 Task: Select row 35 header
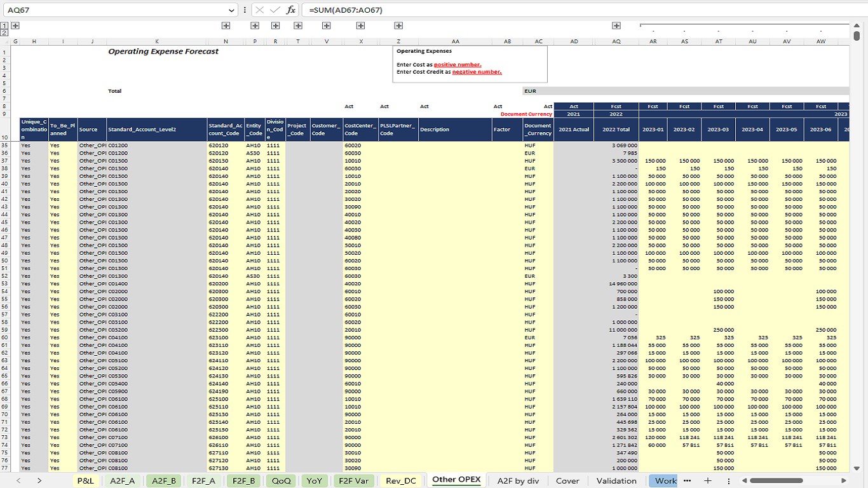point(5,146)
